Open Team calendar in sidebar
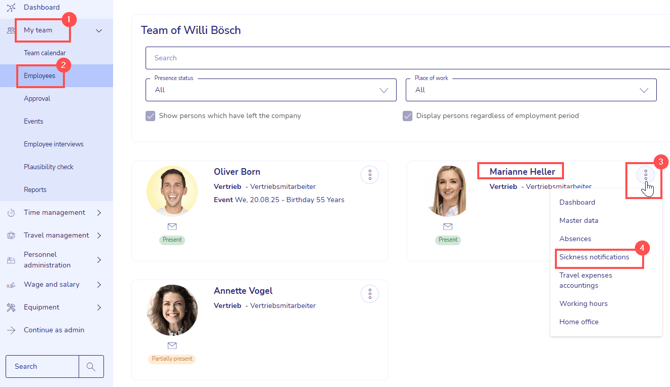670x387 pixels. pyautogui.click(x=44, y=53)
